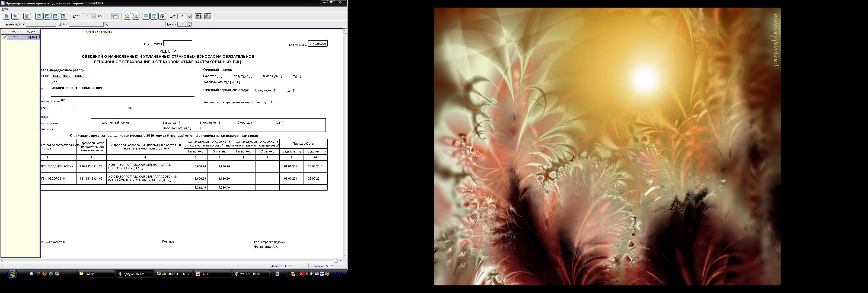Screen dimensions: 868x293
Task: Click the zoom in magnifier icon
Action: pyautogui.click(x=127, y=16)
